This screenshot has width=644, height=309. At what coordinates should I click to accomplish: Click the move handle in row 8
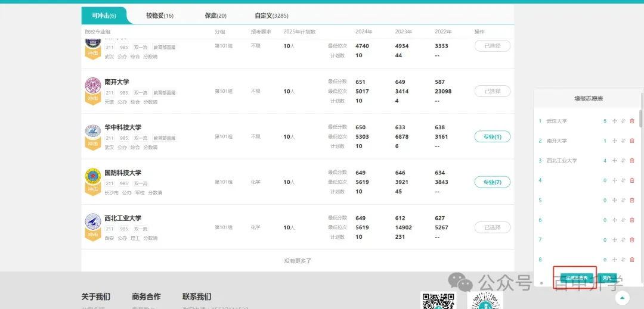coord(615,260)
